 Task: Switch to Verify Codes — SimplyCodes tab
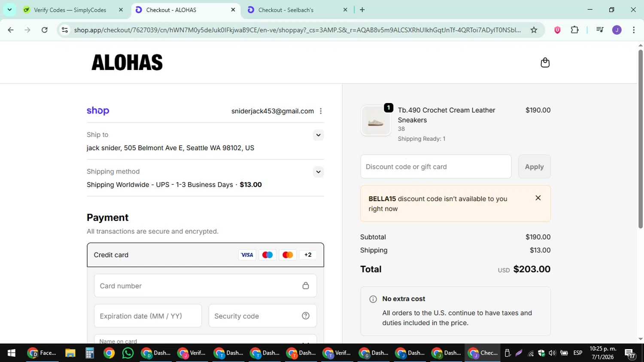(70, 10)
